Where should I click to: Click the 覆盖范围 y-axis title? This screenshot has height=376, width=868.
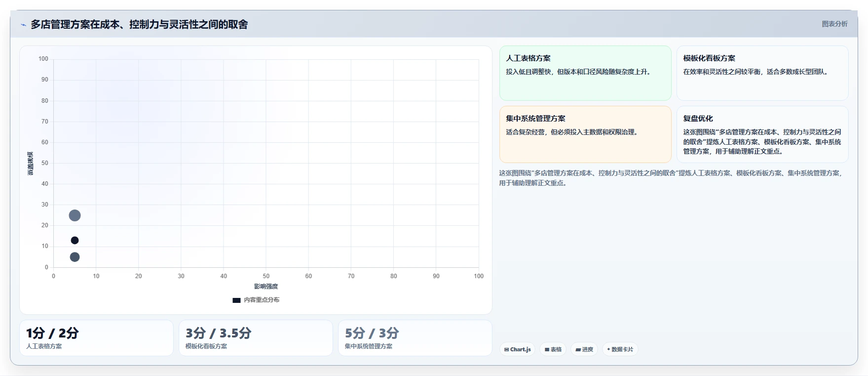[x=31, y=164]
